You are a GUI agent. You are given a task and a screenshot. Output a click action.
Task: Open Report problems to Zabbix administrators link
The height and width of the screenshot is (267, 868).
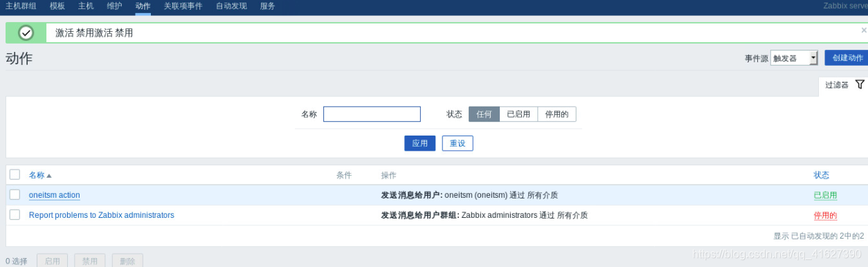pos(102,215)
